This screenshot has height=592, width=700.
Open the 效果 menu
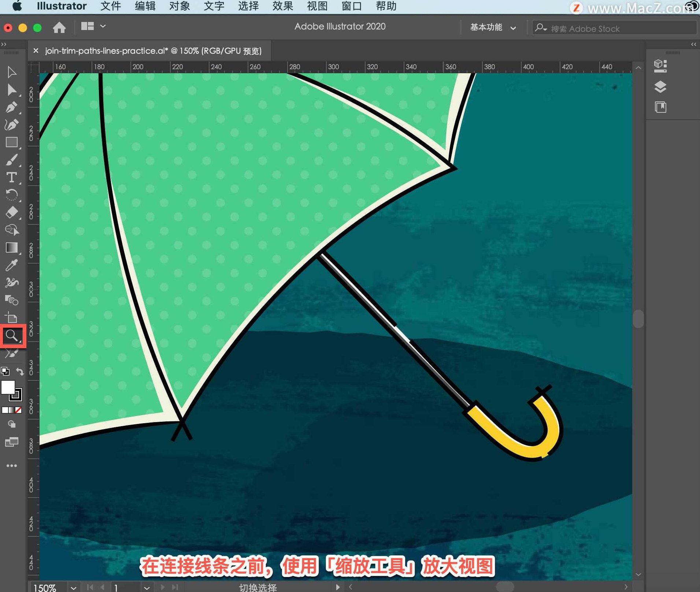click(282, 6)
